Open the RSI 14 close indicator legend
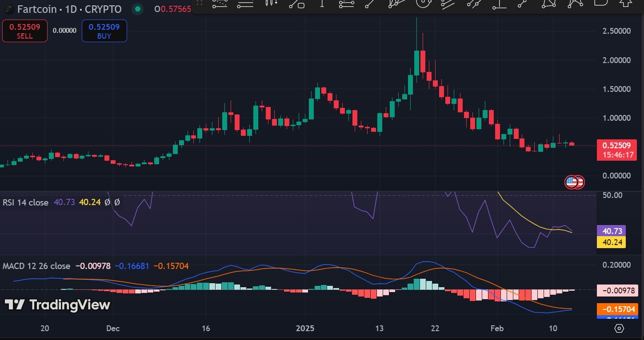 pyautogui.click(x=26, y=202)
